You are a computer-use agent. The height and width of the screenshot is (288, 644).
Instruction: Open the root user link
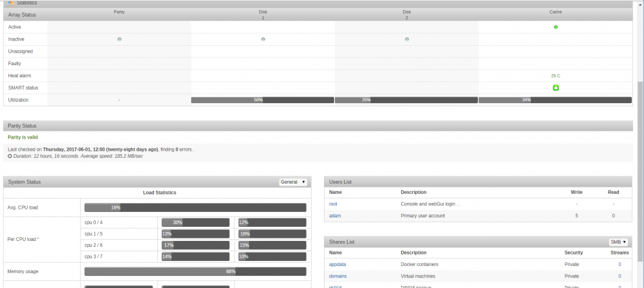click(333, 204)
